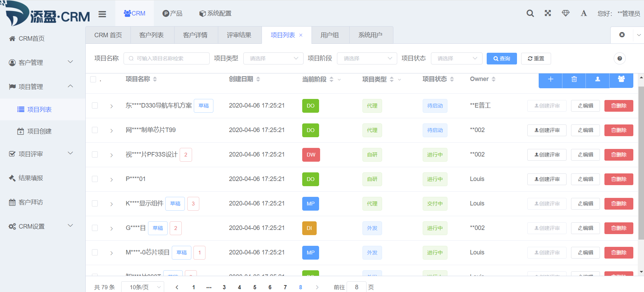Sort by 当前阶段 column sort arrows

click(x=331, y=79)
